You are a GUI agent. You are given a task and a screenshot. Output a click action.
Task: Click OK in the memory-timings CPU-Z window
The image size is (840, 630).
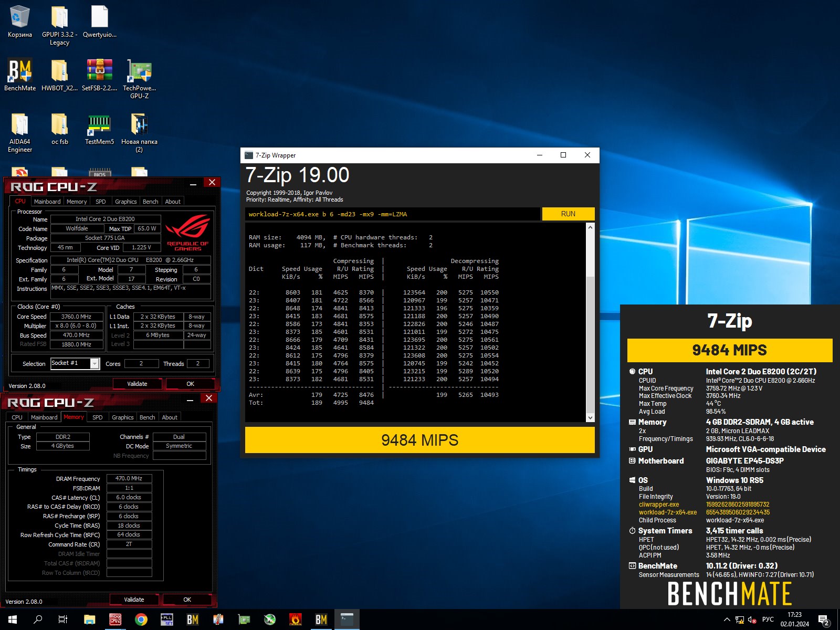click(187, 600)
